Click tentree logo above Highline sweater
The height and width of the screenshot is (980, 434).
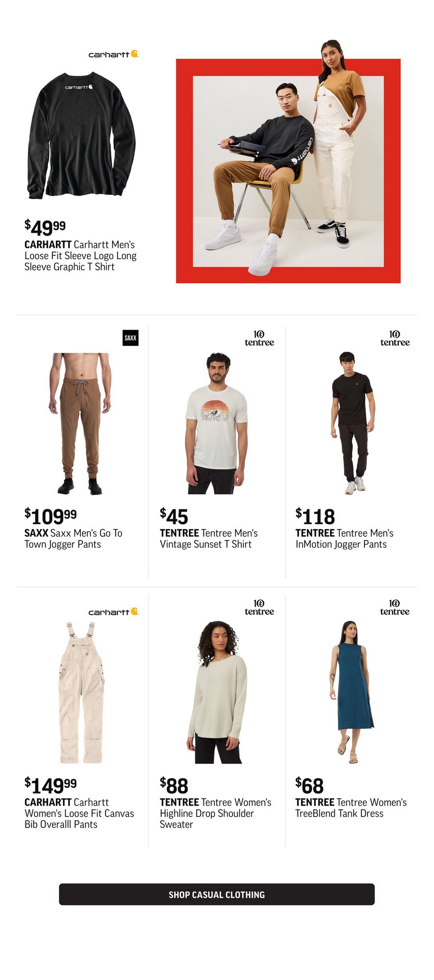coord(259,607)
